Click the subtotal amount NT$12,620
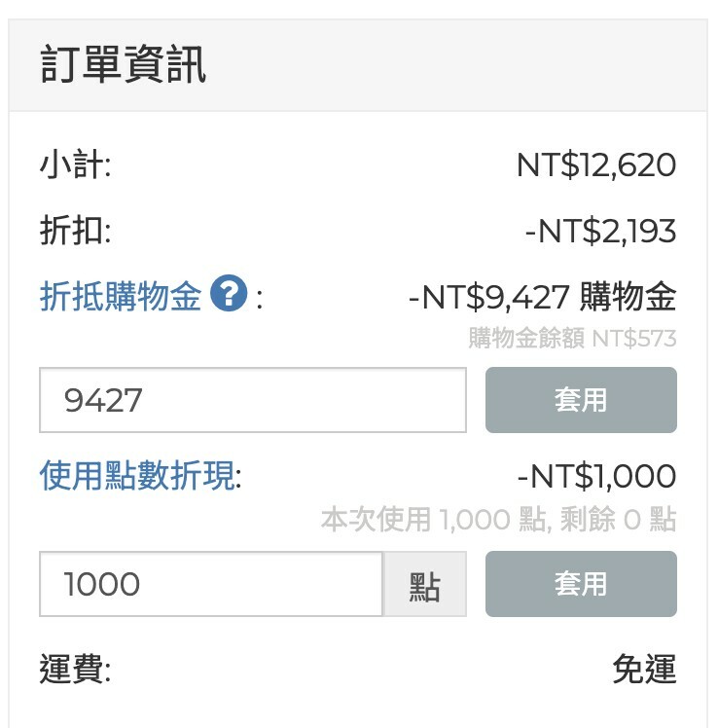Screen dimensions: 718x728 tap(595, 164)
